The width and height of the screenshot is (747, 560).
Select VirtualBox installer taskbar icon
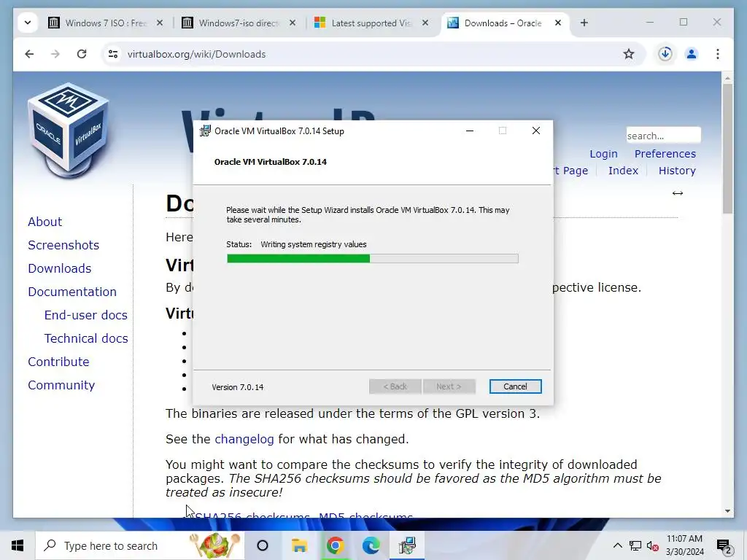(x=407, y=545)
